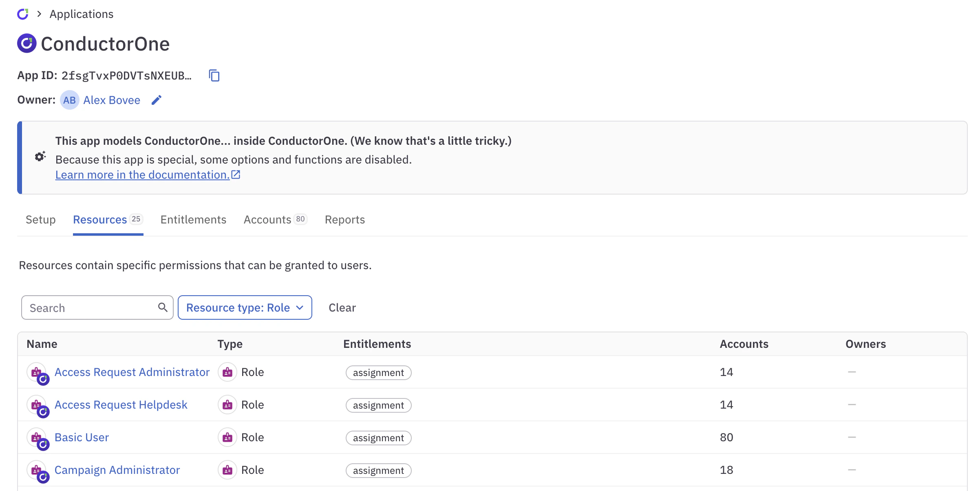
Task: Open the Entitlements tab
Action: click(193, 219)
